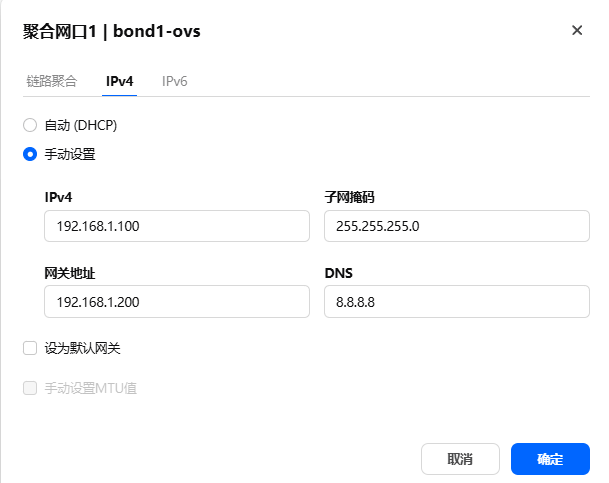609x483 pixels.
Task: Click the input field containing 192.168.1.100
Action: click(177, 226)
